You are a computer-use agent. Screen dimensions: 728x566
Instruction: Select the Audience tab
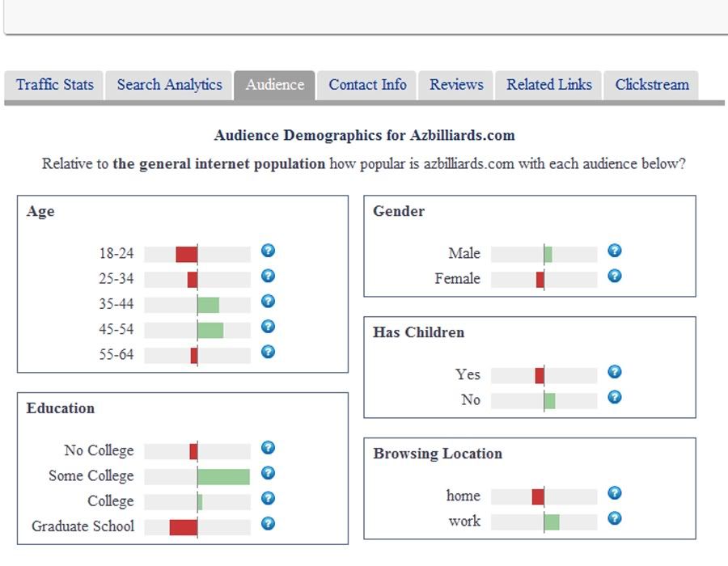click(274, 86)
